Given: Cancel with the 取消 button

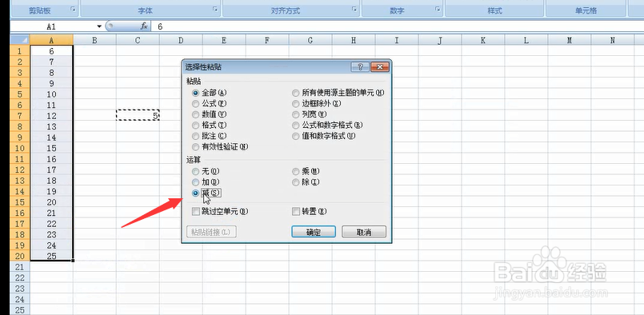Looking at the screenshot, I should pos(364,232).
